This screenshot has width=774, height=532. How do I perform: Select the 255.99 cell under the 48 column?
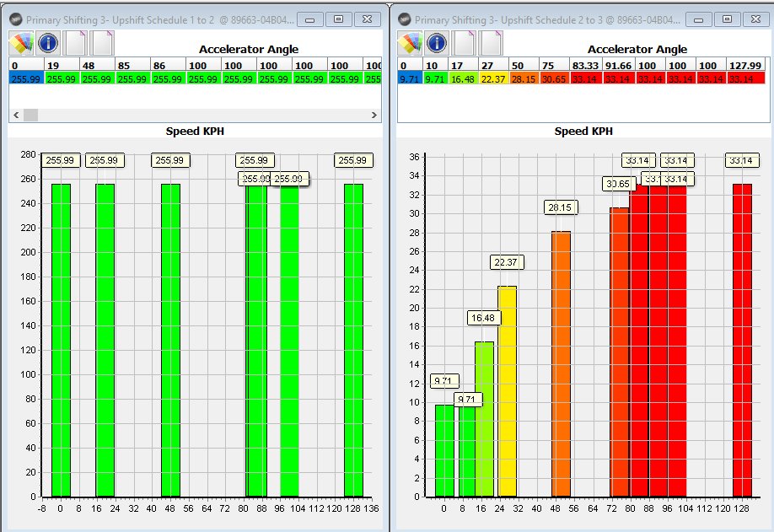pos(97,78)
